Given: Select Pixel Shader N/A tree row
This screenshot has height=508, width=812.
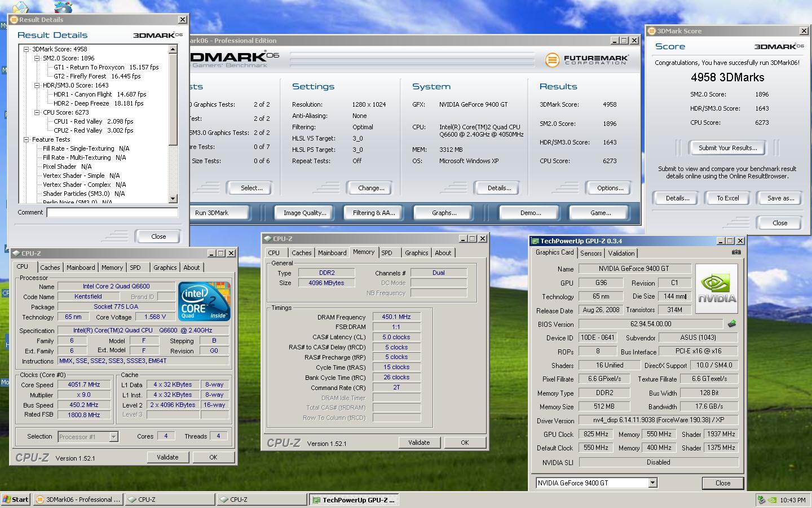Looking at the screenshot, I should [x=67, y=167].
